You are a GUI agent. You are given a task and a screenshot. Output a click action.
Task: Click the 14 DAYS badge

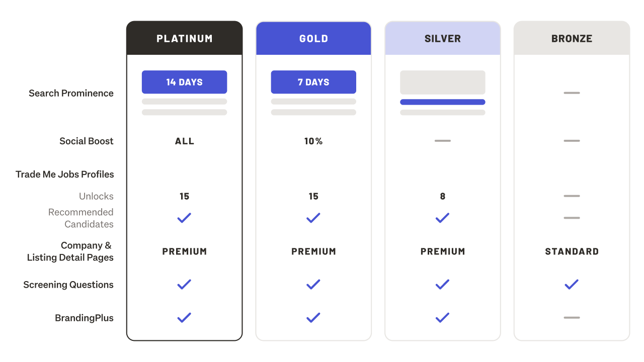(184, 82)
